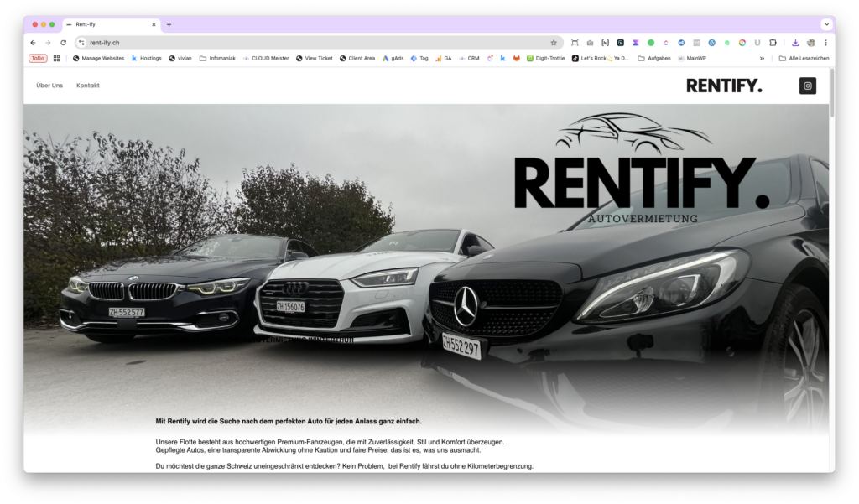Screen dimensions: 859x504
Task: Click the large RENTIFY Autovermietung hero logo
Action: [x=641, y=169]
